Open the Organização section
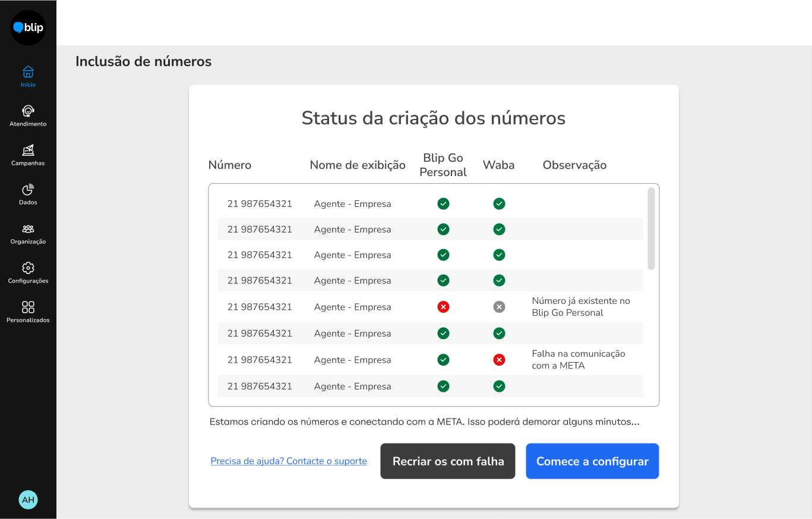The image size is (812, 519). click(28, 234)
